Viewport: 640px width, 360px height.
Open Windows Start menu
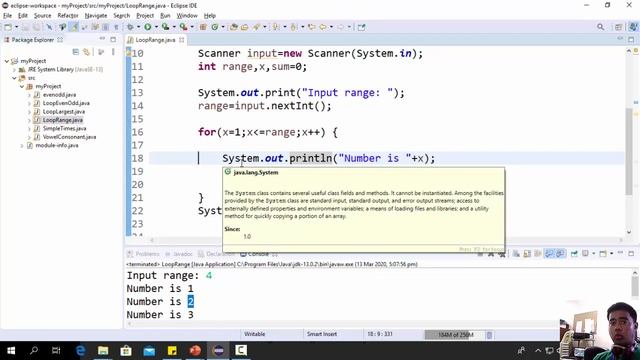pos(11,351)
